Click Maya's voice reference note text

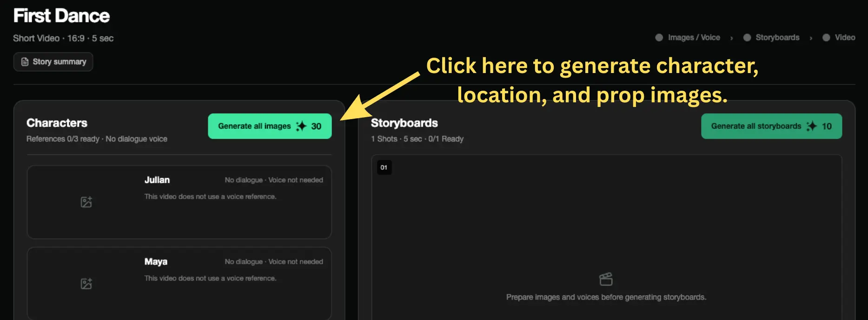click(x=210, y=278)
